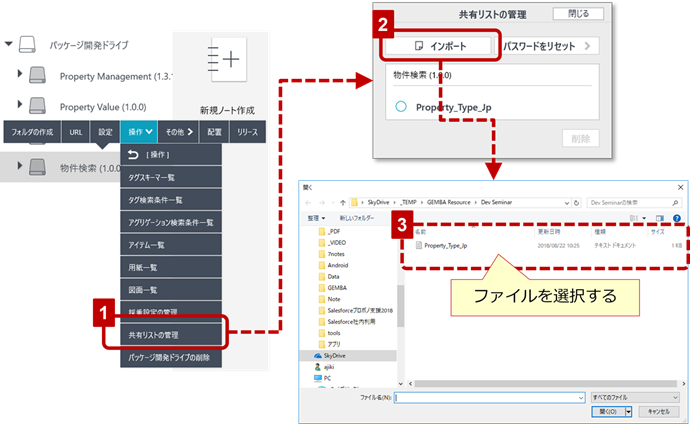Click the 設定 toolbar button

(x=105, y=132)
